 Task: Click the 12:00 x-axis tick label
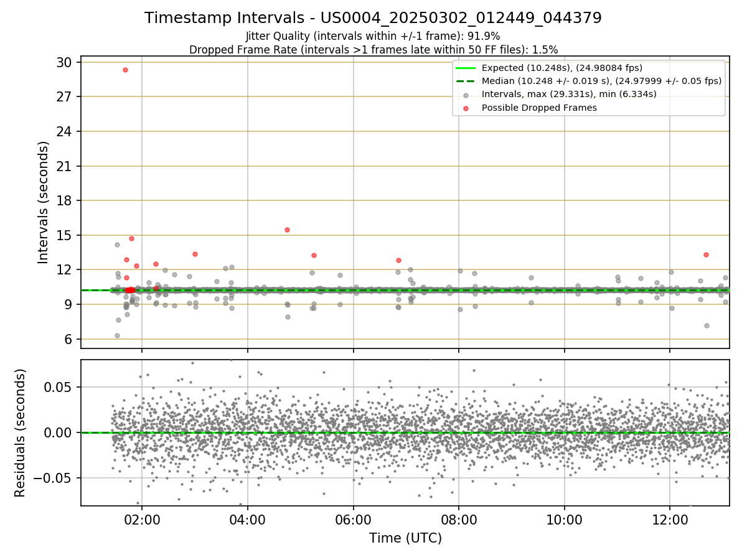pos(670,520)
